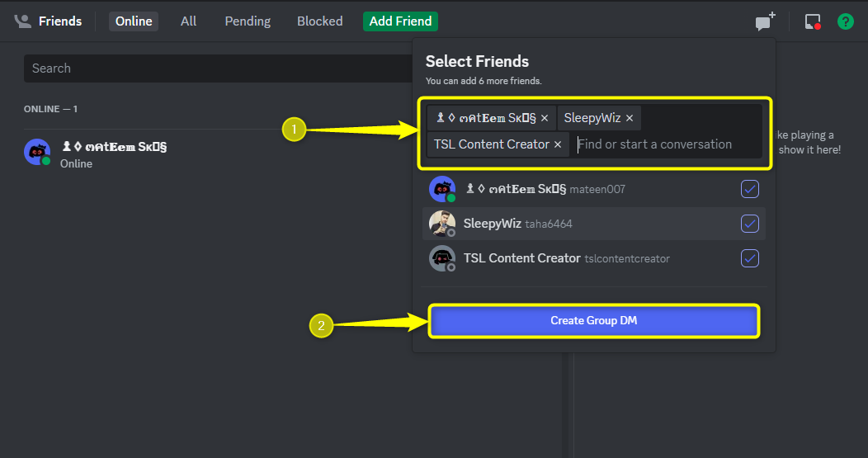Remove TSL Content Creator chip
Viewport: 868px width, 458px height.
(558, 144)
